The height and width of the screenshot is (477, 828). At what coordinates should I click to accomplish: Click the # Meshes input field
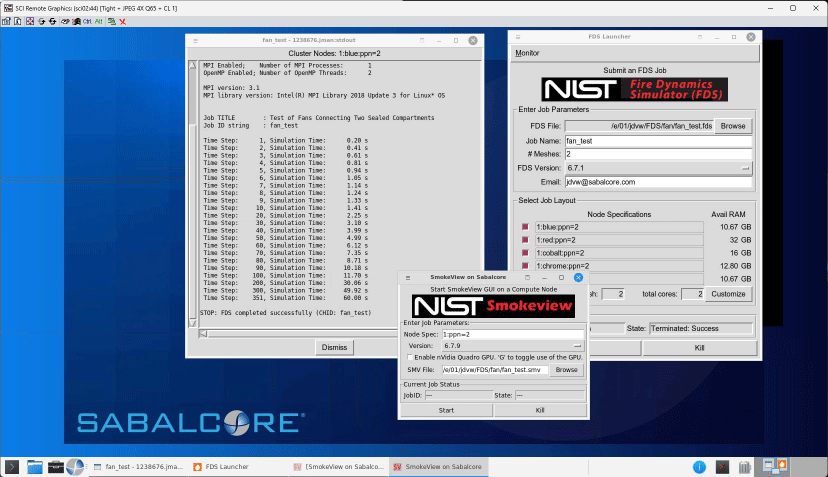click(658, 154)
